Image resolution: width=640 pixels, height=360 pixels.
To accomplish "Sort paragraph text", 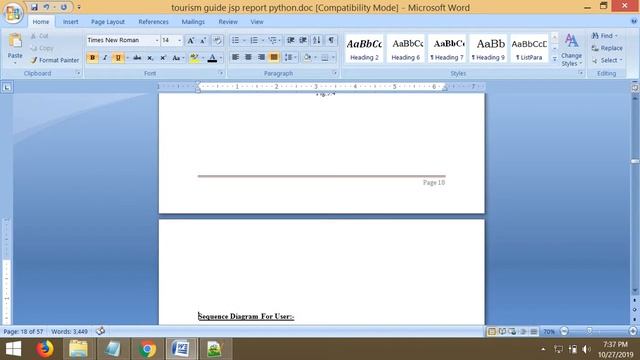I will pos(317,40).
